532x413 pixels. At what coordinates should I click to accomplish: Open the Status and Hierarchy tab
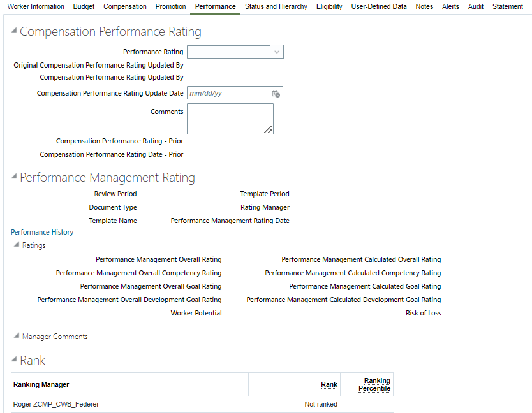[x=276, y=6]
